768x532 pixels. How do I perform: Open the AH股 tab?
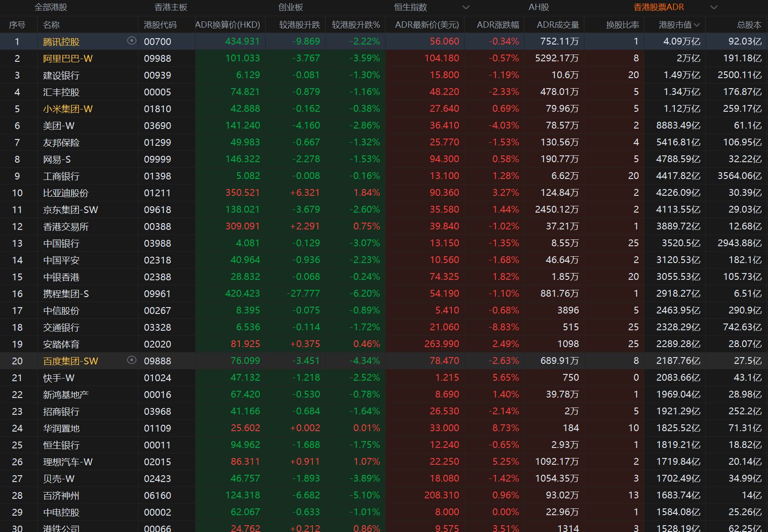point(539,7)
